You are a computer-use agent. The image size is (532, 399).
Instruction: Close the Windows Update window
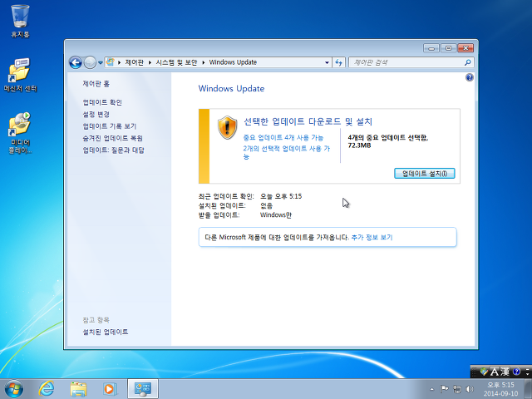465,48
